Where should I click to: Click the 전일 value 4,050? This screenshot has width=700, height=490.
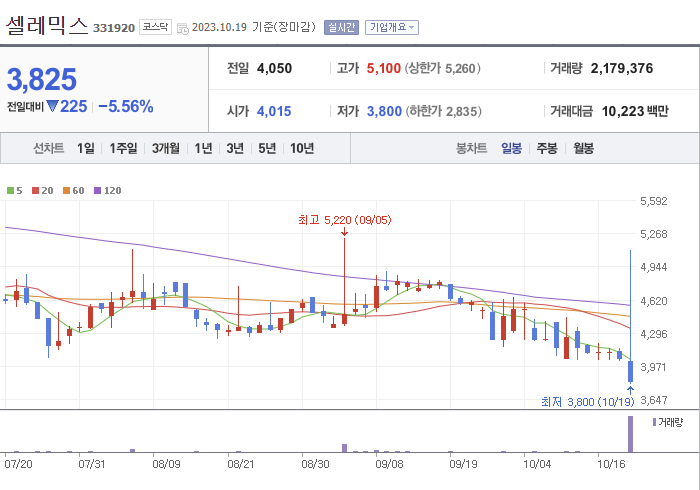pos(274,68)
